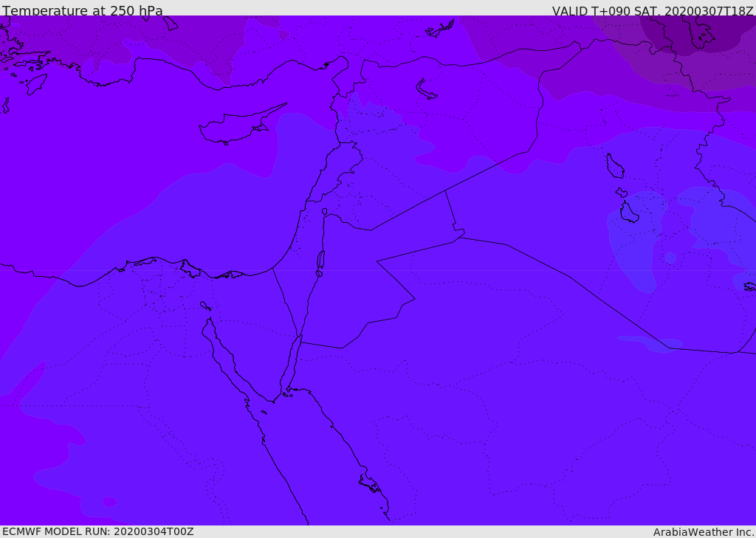Viewport: 756px width, 538px height.
Task: Click the Sea of Galilee
Action: (x=324, y=212)
